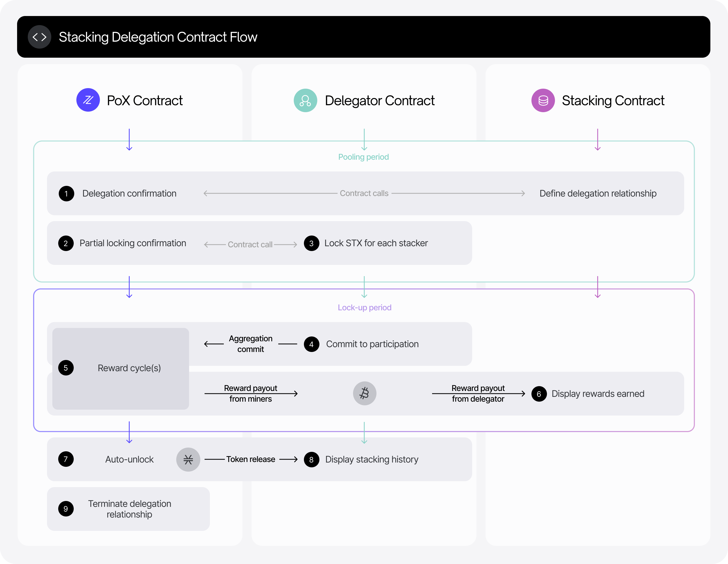Screen dimensions: 728x564
Task: Select the purple PoX Contract icon
Action: (88, 100)
